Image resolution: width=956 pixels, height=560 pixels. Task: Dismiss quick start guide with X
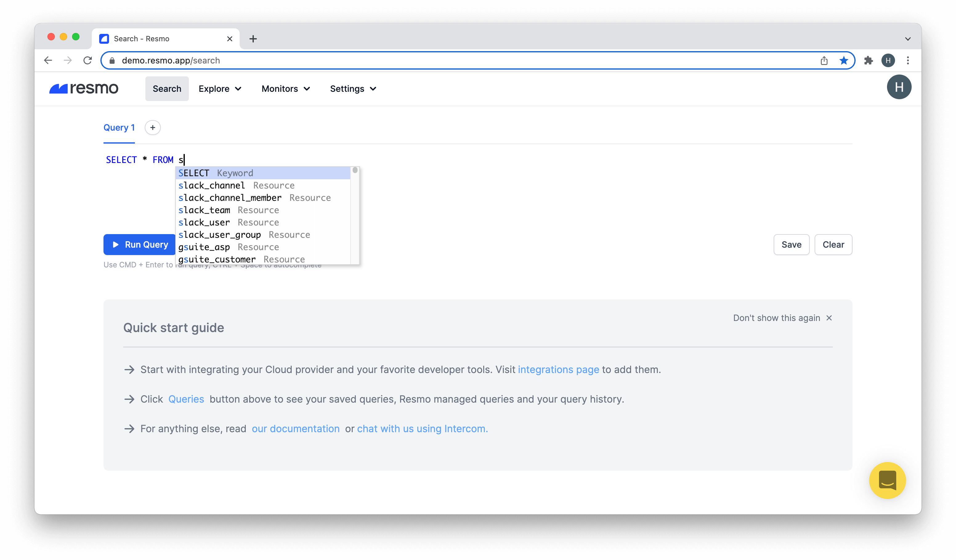point(829,318)
